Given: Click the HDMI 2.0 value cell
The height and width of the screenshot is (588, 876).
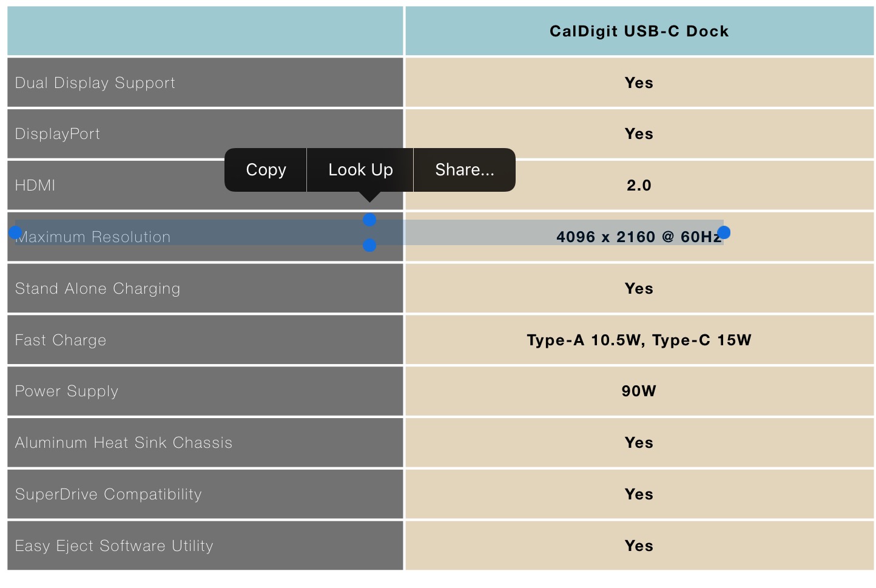Looking at the screenshot, I should tap(639, 186).
